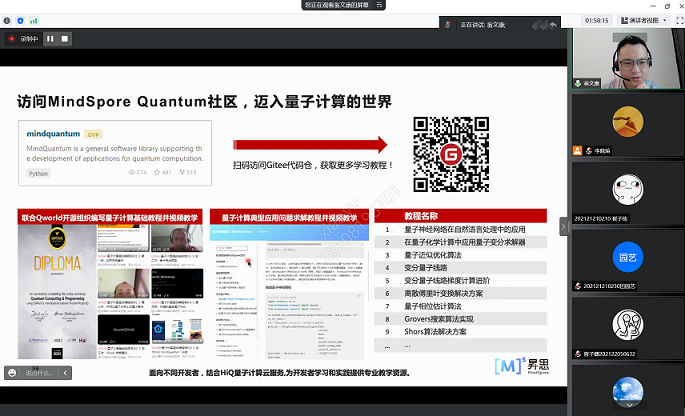Viewport: 685px width, 416px height.
Task: Click the blue 园艺 participant avatar
Action: 627,255
